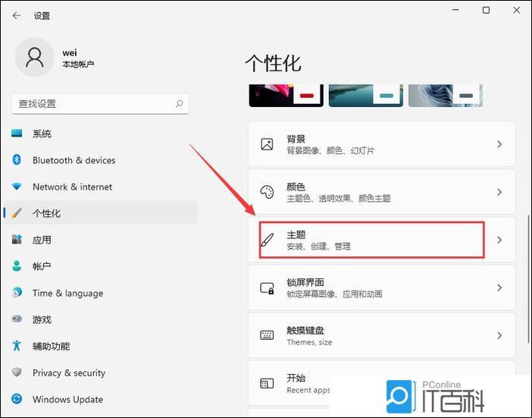The image size is (532, 418).
Task: Click the 触摸键盘 keyboard icon
Action: click(267, 335)
